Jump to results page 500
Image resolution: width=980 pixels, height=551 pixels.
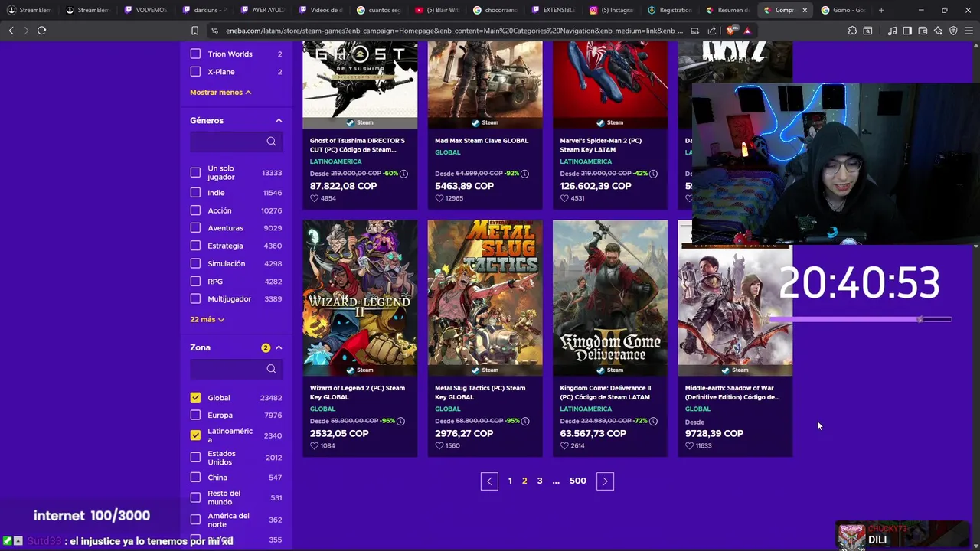pos(578,481)
